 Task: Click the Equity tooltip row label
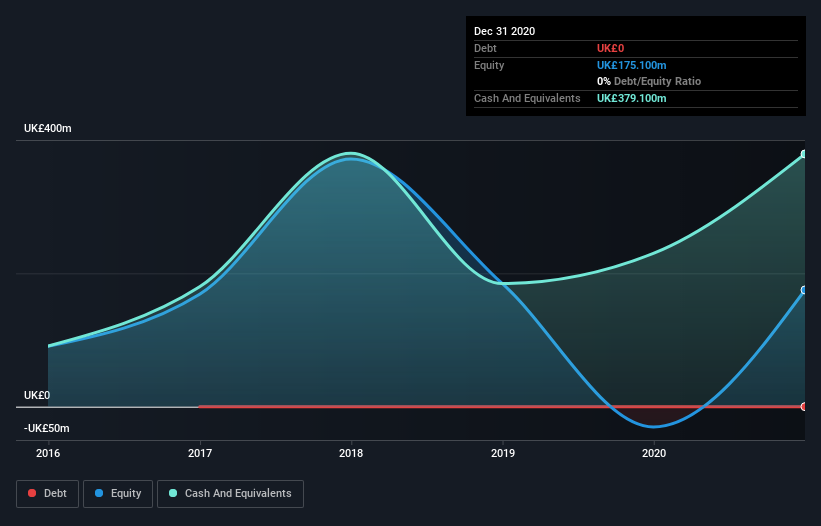tap(489, 65)
